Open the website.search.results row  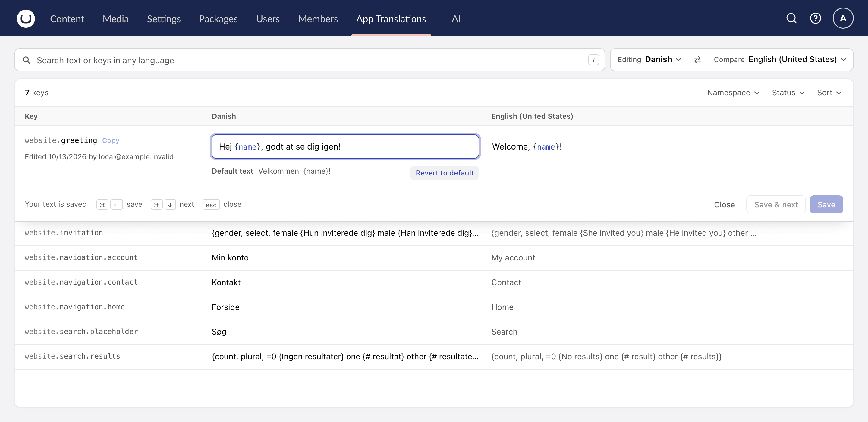tap(434, 357)
